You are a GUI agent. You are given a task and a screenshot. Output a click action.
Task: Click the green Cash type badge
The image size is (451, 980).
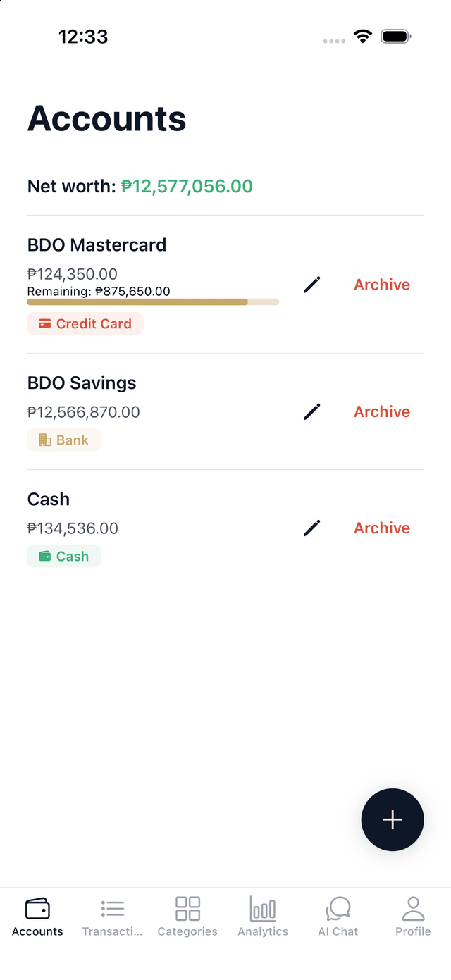tap(64, 556)
